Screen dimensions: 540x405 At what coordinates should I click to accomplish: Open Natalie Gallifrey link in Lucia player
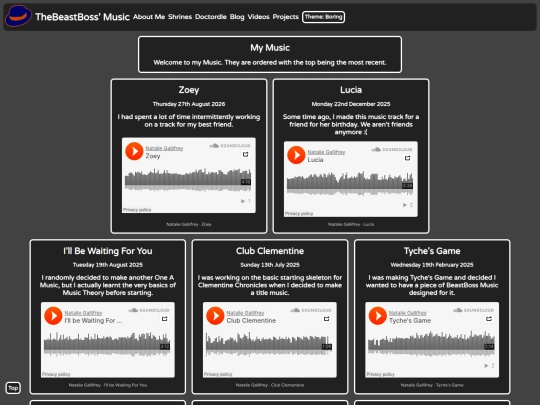point(326,152)
